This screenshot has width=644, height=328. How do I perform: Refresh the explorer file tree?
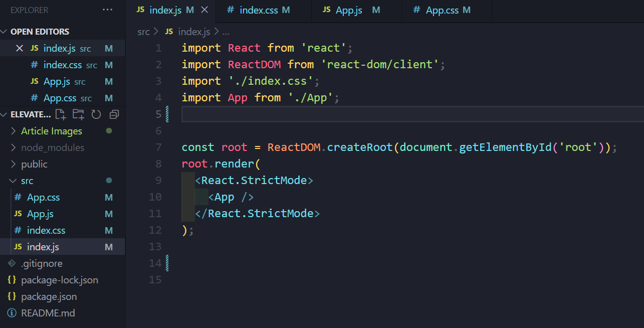click(x=96, y=114)
